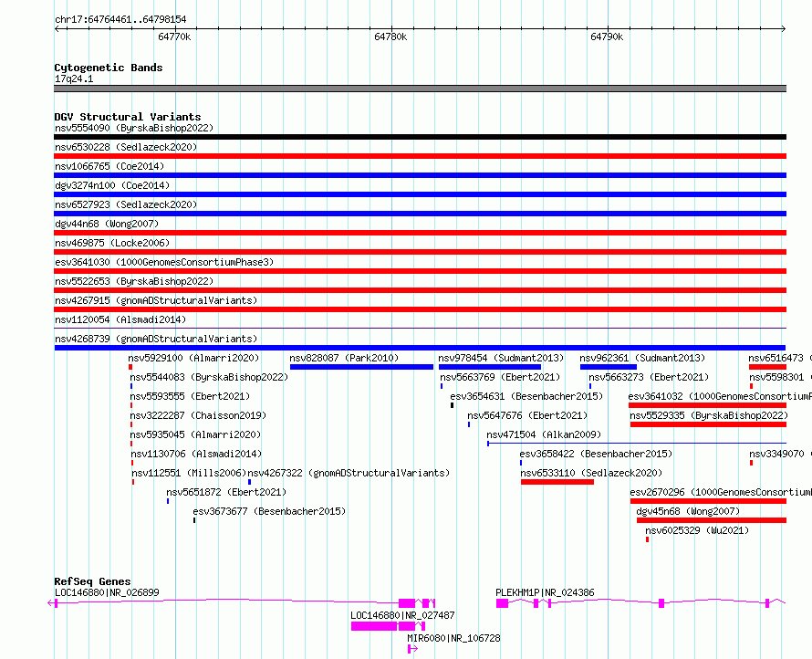Click left arrow of LOC146880 NR_026899 gene
This screenshot has height=659, width=812.
coord(50,603)
